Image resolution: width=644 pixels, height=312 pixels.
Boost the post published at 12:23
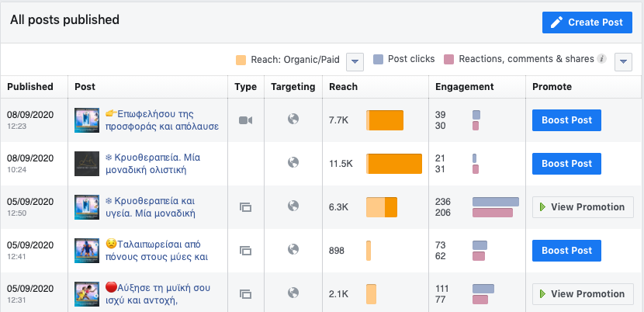tap(566, 120)
